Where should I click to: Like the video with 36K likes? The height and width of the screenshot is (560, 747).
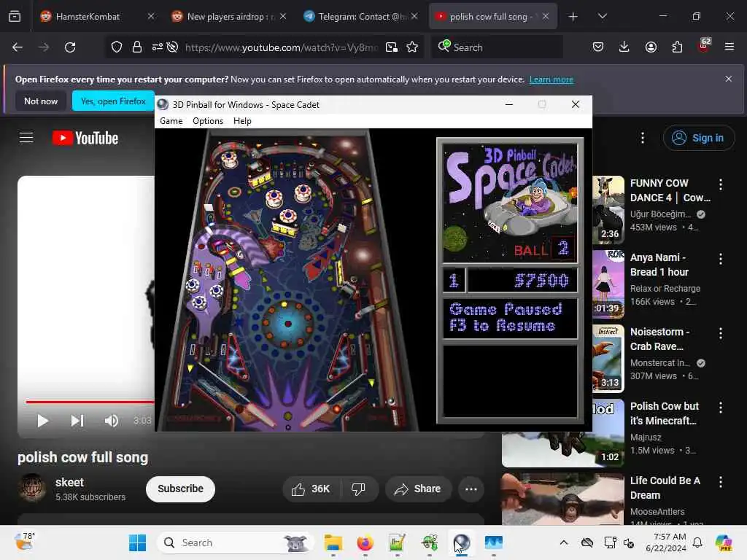click(311, 489)
